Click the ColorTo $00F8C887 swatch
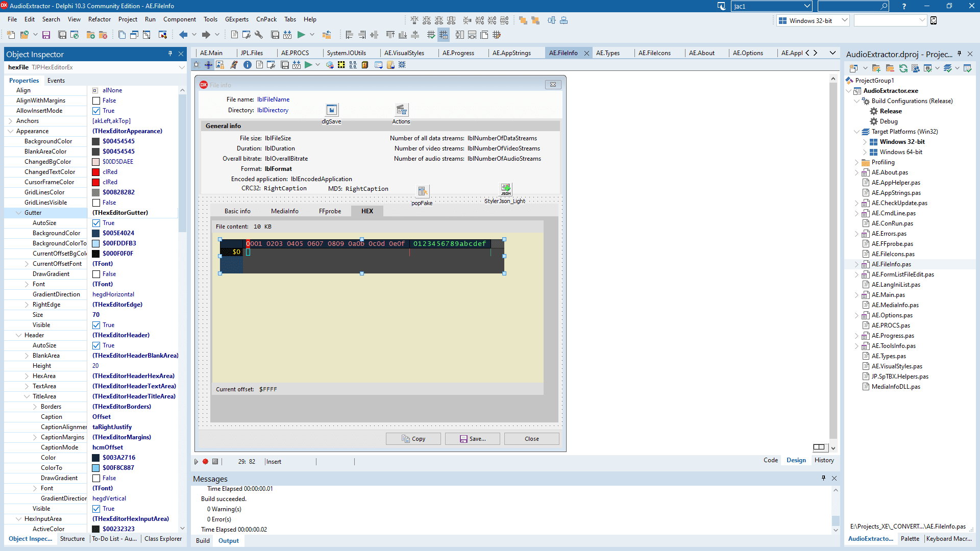Viewport: 980px width, 551px height. 95,468
